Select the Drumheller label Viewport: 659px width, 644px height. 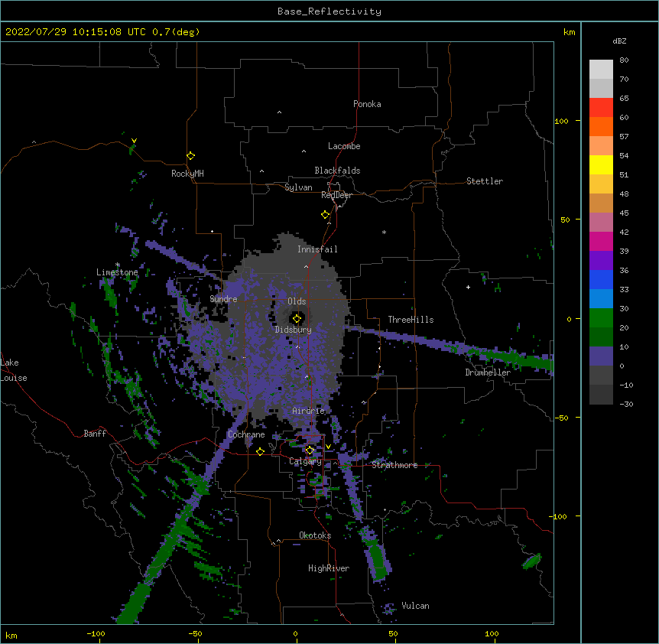pyautogui.click(x=488, y=372)
